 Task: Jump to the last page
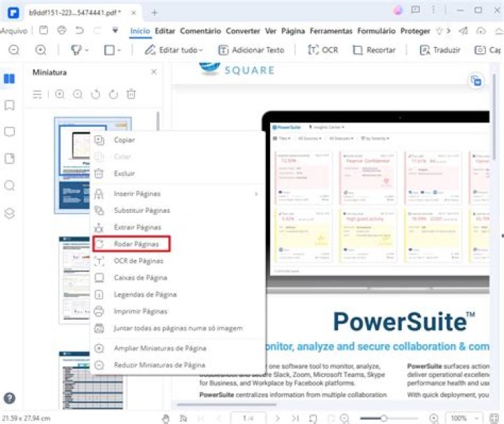pyautogui.click(x=295, y=418)
